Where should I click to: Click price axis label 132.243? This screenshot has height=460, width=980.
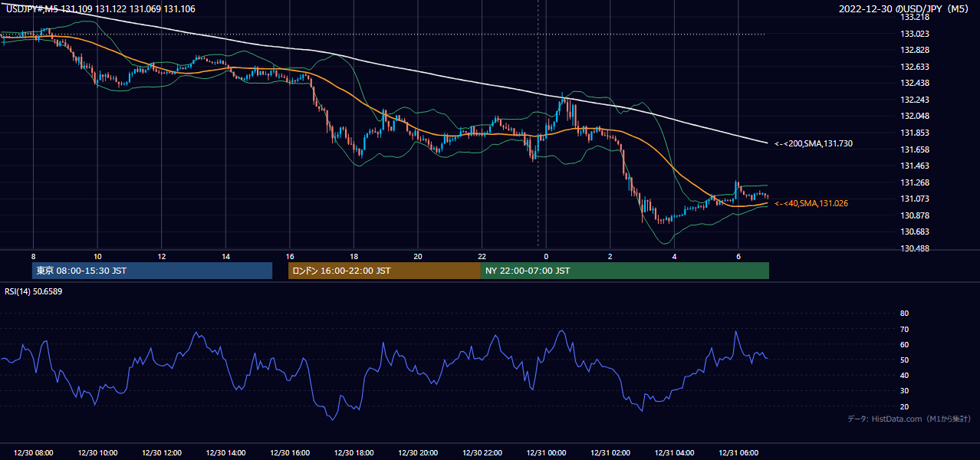[913, 100]
